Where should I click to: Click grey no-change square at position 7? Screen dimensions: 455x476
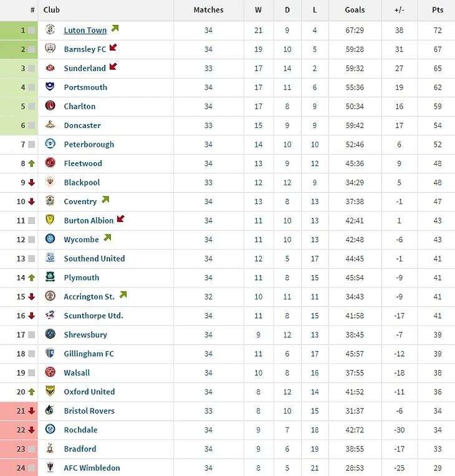32,145
